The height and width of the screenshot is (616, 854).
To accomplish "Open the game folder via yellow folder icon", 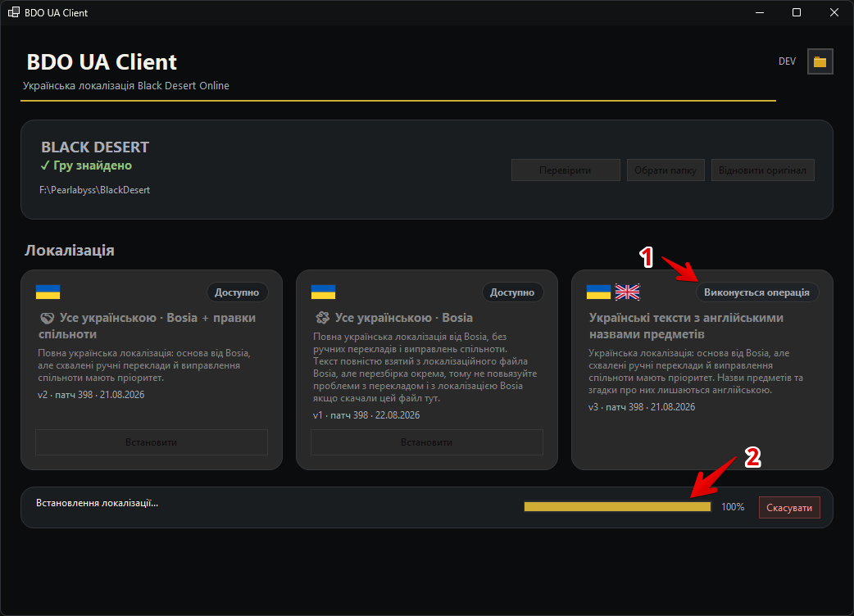I will point(820,61).
